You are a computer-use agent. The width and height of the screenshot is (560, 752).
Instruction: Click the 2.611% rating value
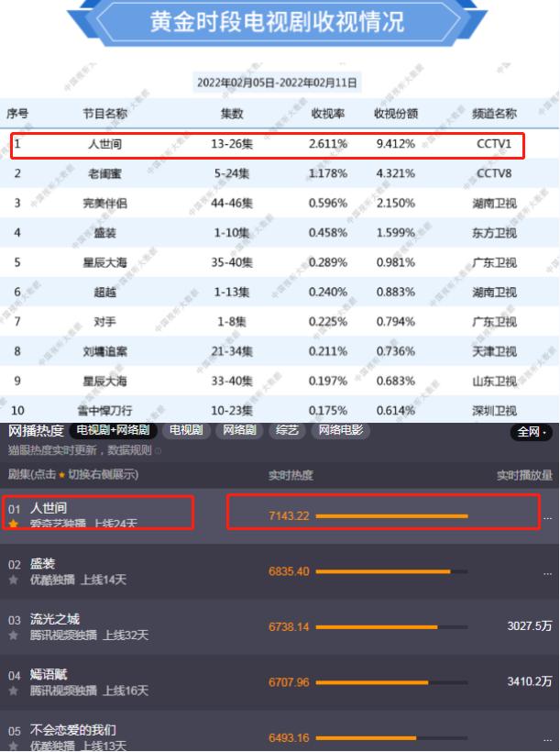(x=328, y=144)
